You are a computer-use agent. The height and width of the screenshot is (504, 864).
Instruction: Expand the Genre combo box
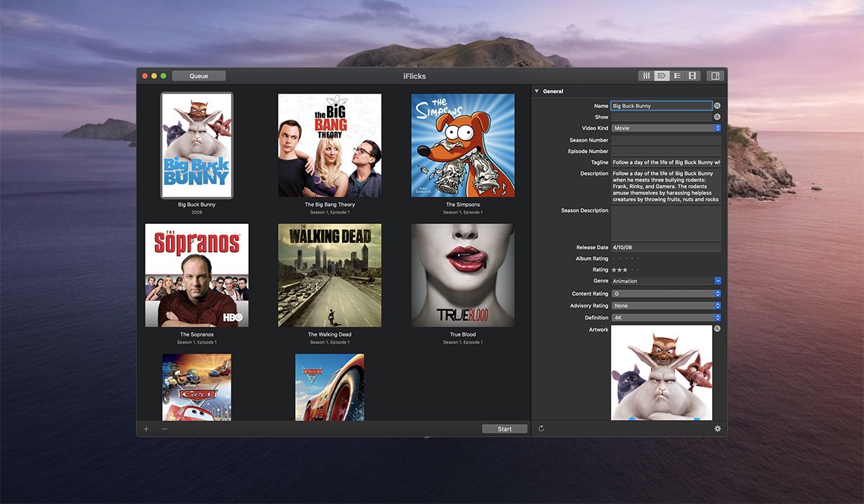(717, 281)
